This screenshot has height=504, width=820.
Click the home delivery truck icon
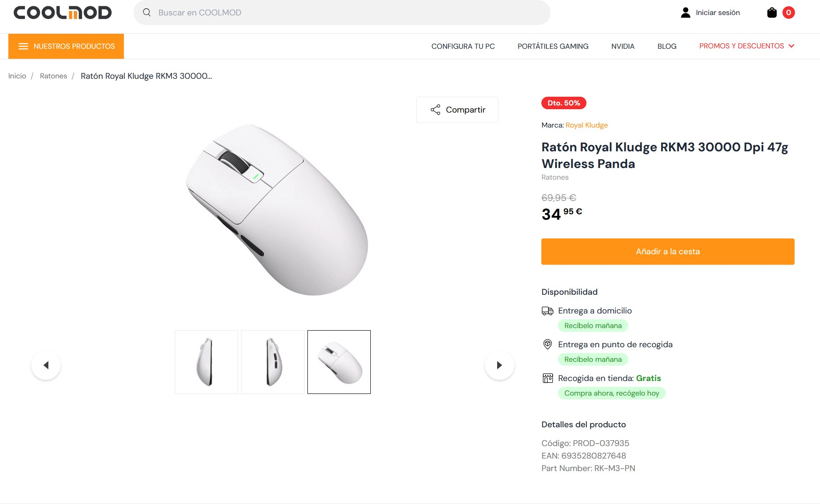(548, 311)
